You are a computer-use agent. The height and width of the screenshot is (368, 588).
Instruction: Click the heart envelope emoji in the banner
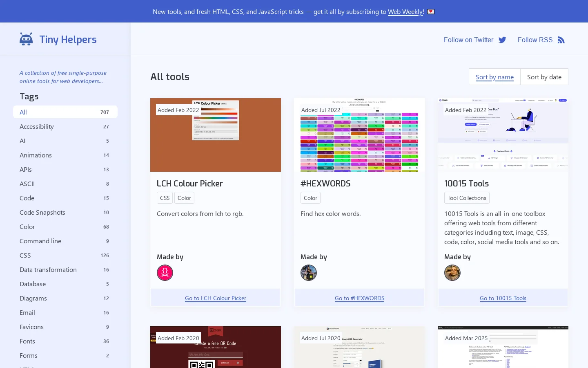coord(431,12)
